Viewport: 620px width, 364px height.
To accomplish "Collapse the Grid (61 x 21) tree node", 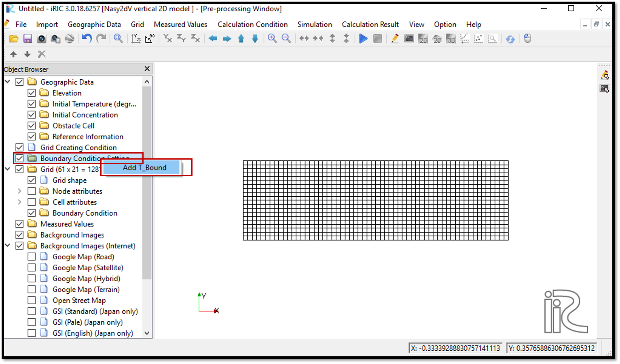I will 8,169.
